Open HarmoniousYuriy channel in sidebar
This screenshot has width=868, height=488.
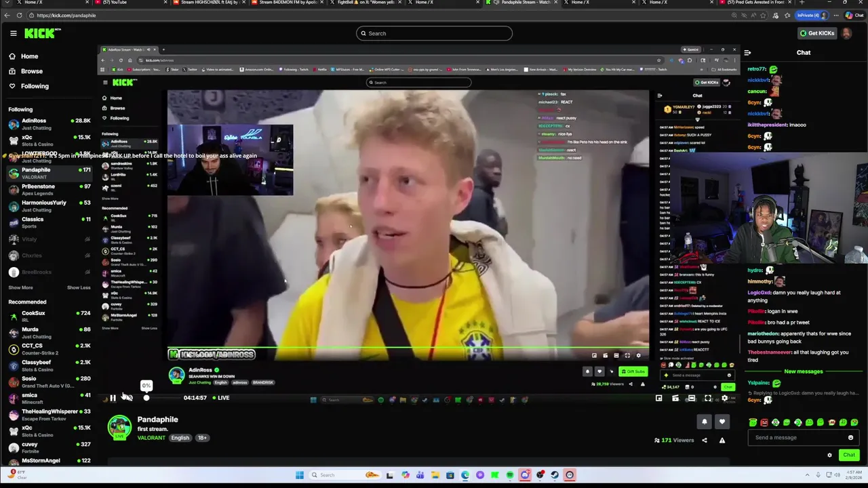pos(47,206)
